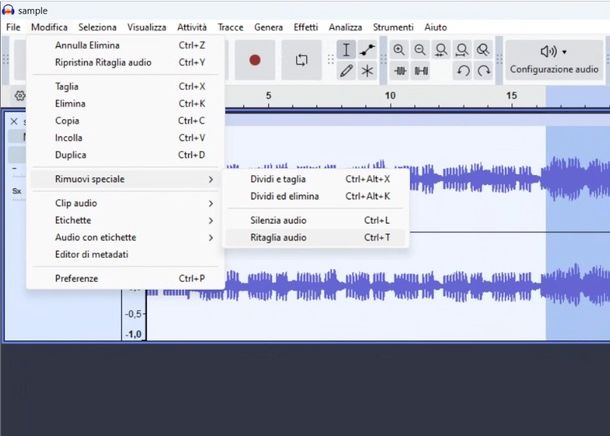Open the Strumenti menu
The width and height of the screenshot is (610, 436).
pos(393,27)
